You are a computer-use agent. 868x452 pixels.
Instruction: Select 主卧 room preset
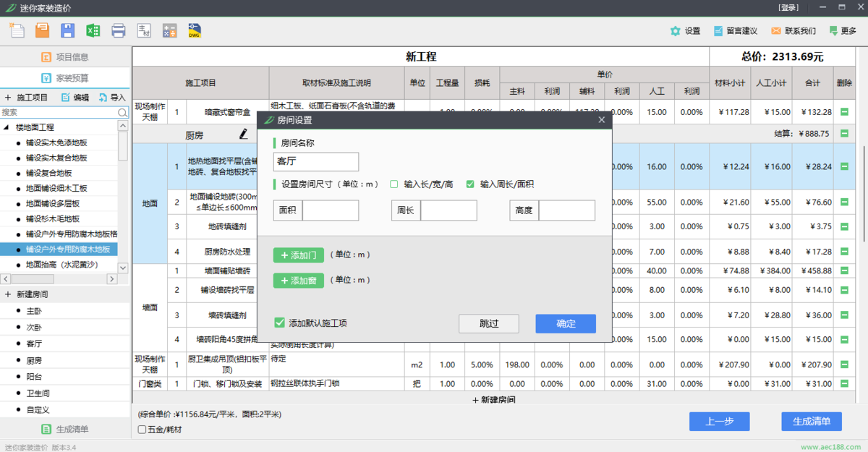click(34, 311)
